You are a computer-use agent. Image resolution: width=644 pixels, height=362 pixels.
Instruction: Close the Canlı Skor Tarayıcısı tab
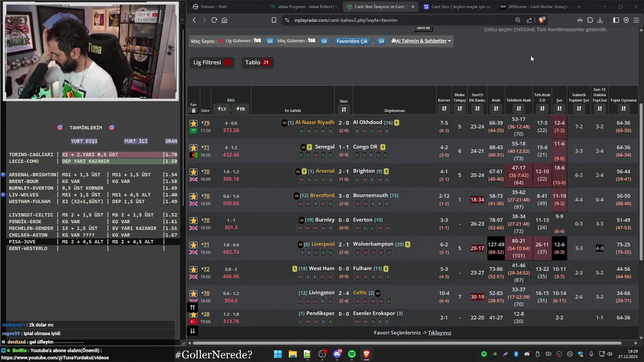click(413, 7)
